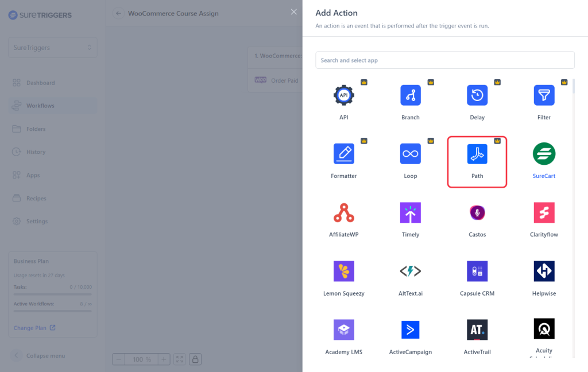Choose the AffiliateWP app icon
Screen dimensions: 588x372
343,213
